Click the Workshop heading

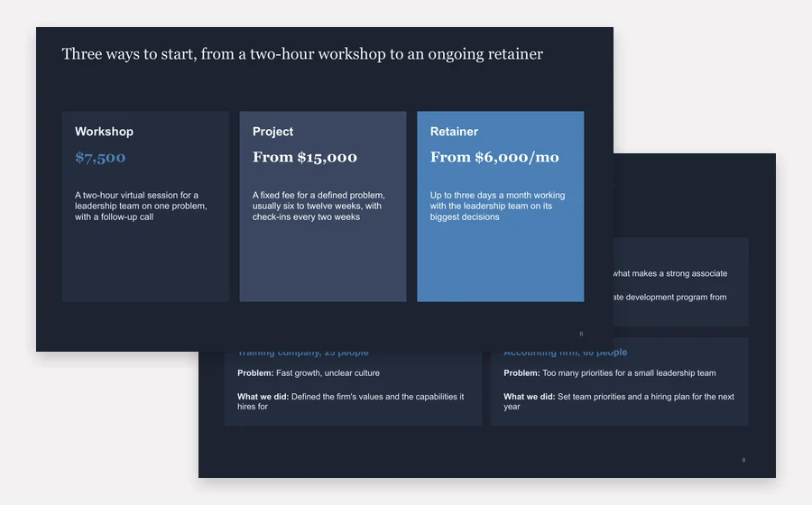[104, 132]
